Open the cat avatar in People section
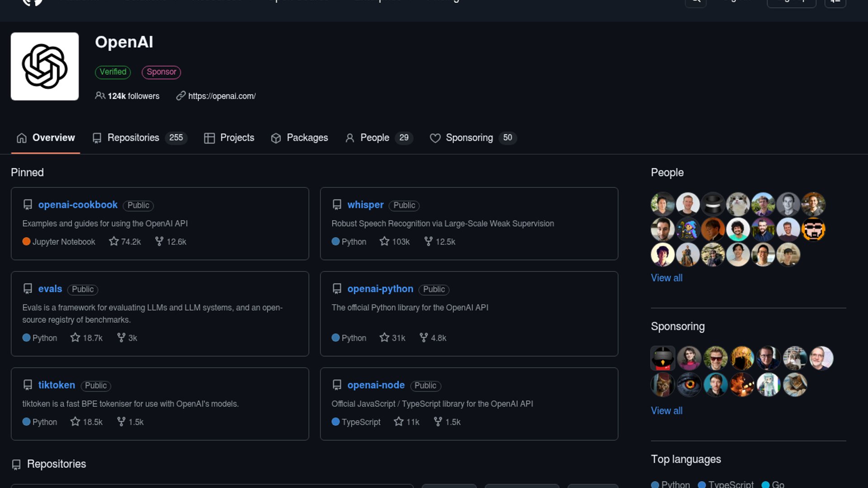This screenshot has width=868, height=488. click(x=738, y=204)
